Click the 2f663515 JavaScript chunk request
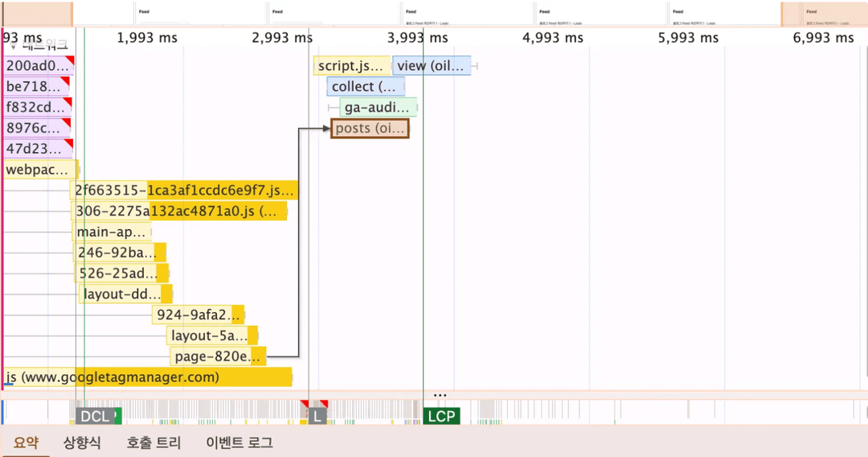868x457 pixels. click(x=185, y=191)
